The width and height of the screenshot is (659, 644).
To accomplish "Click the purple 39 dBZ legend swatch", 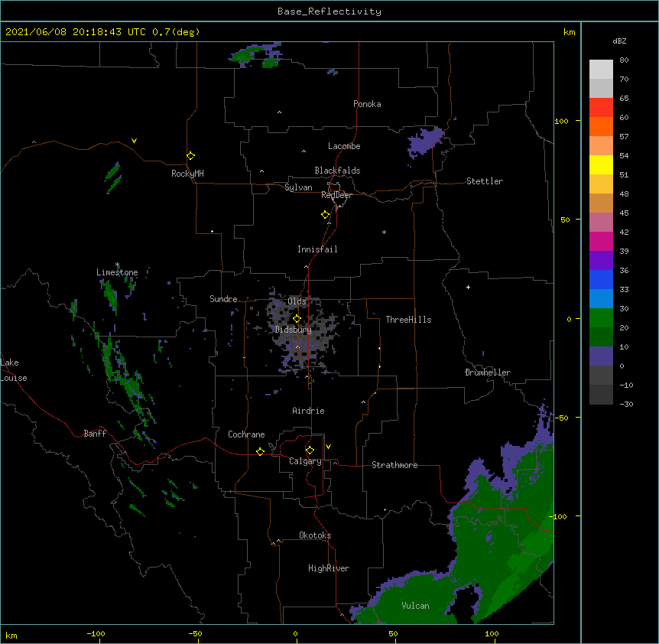I will pyautogui.click(x=601, y=261).
